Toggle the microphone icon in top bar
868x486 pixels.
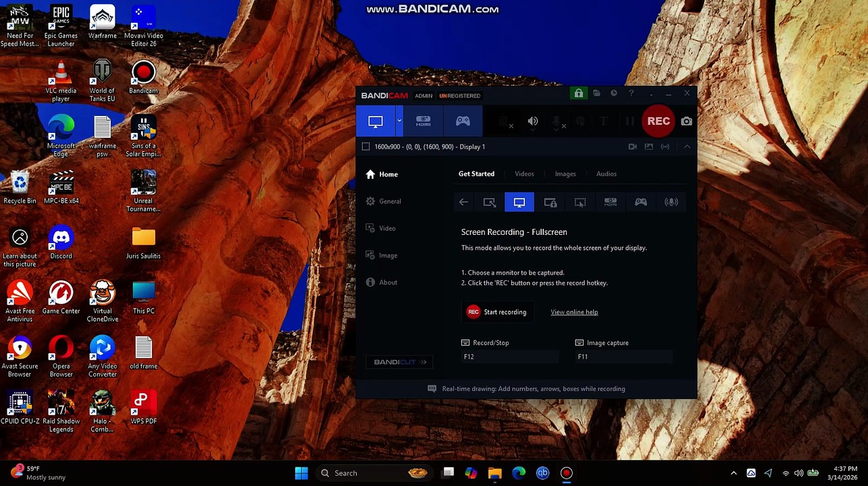click(x=557, y=122)
